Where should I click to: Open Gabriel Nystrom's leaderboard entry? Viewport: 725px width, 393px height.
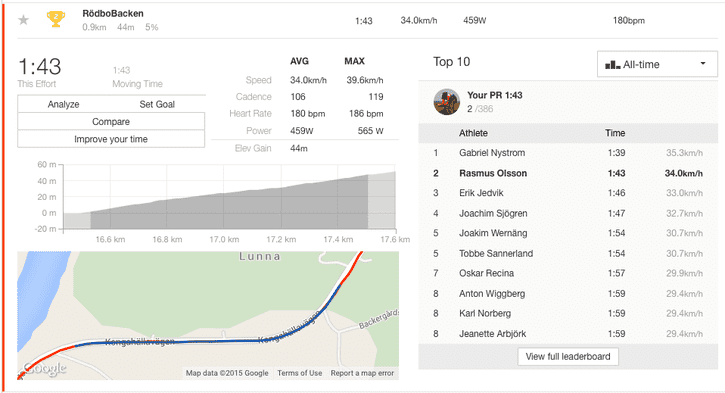pyautogui.click(x=568, y=153)
